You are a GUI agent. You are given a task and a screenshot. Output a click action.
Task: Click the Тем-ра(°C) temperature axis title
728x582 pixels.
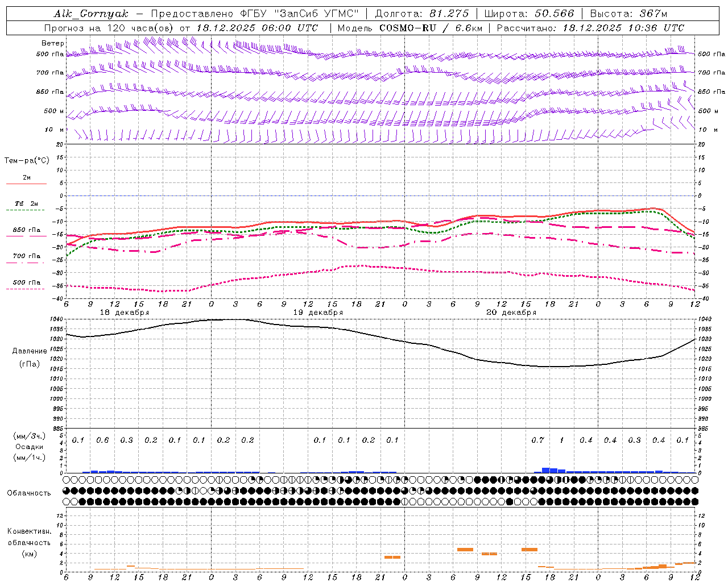27,160
